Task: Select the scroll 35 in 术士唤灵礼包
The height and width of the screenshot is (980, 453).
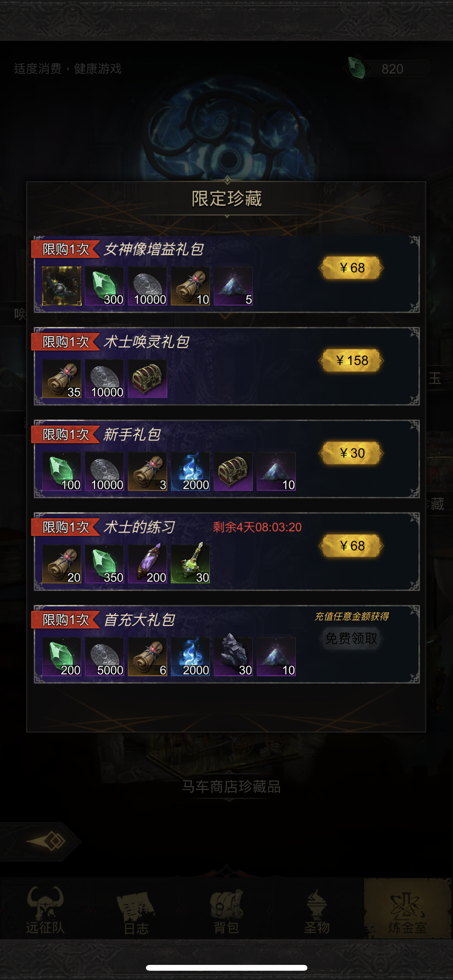Action: (x=62, y=379)
